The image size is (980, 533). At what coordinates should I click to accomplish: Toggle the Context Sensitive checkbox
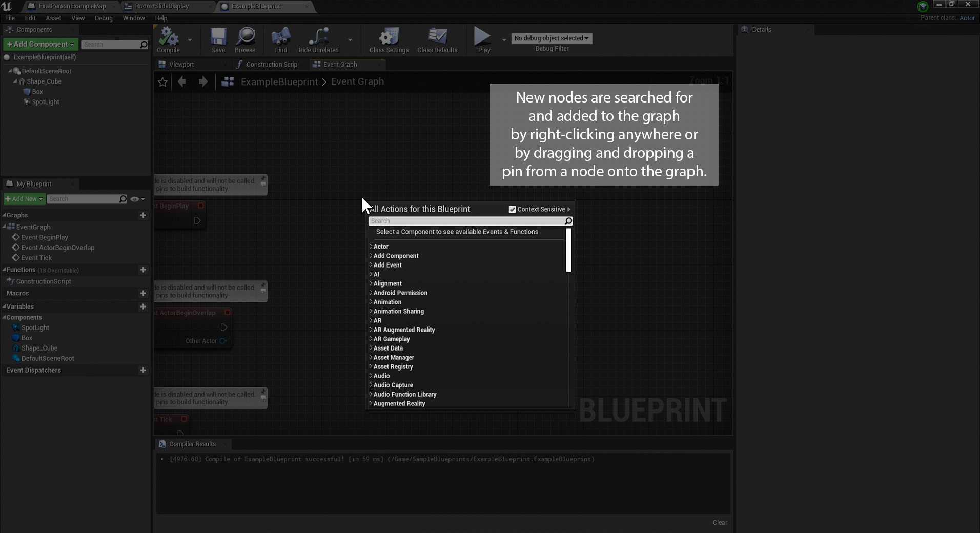click(512, 209)
